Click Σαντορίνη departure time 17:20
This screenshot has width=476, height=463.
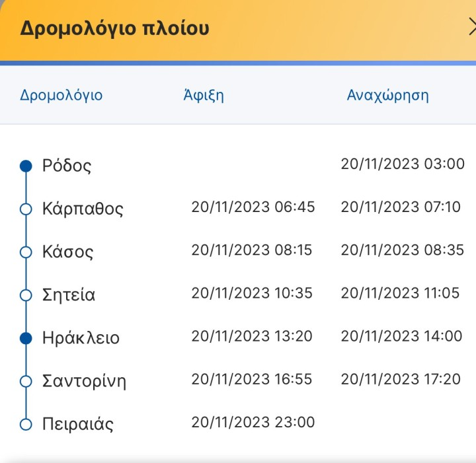[401, 379]
